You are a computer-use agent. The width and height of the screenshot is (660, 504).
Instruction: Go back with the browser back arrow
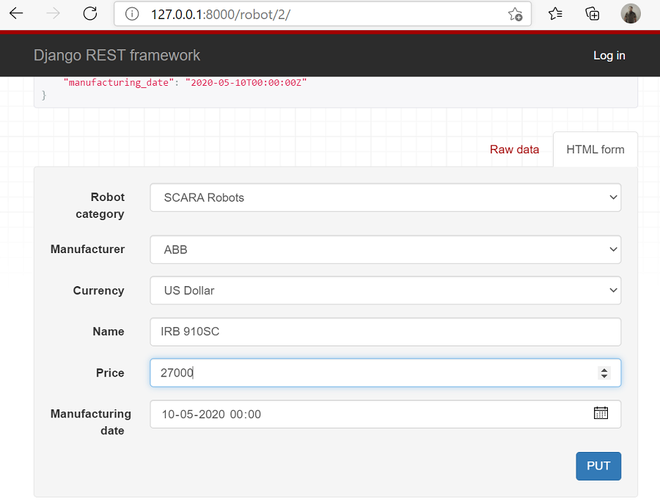[x=16, y=13]
